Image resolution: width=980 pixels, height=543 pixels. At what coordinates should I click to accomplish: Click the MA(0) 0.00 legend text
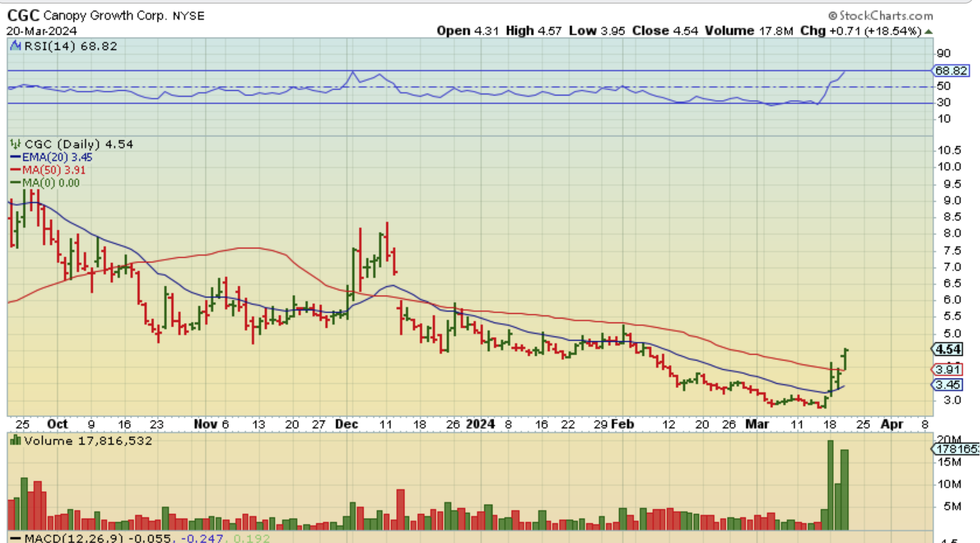(51, 183)
